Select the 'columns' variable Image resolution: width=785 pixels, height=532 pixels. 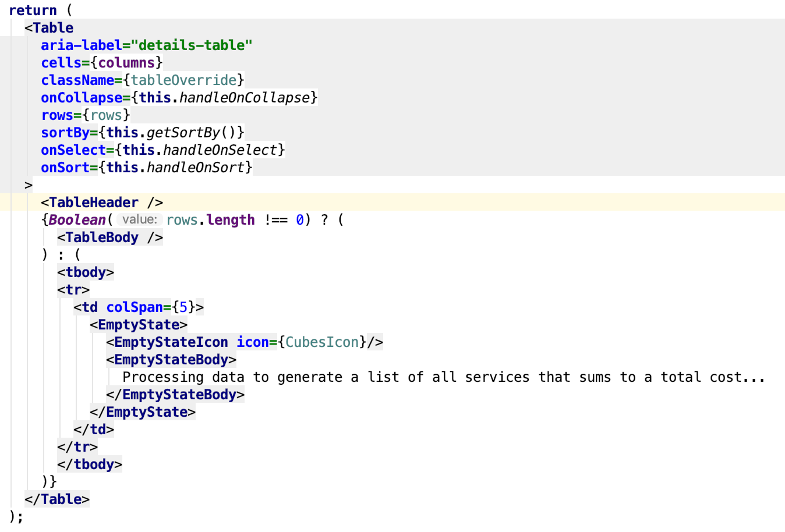coord(126,63)
